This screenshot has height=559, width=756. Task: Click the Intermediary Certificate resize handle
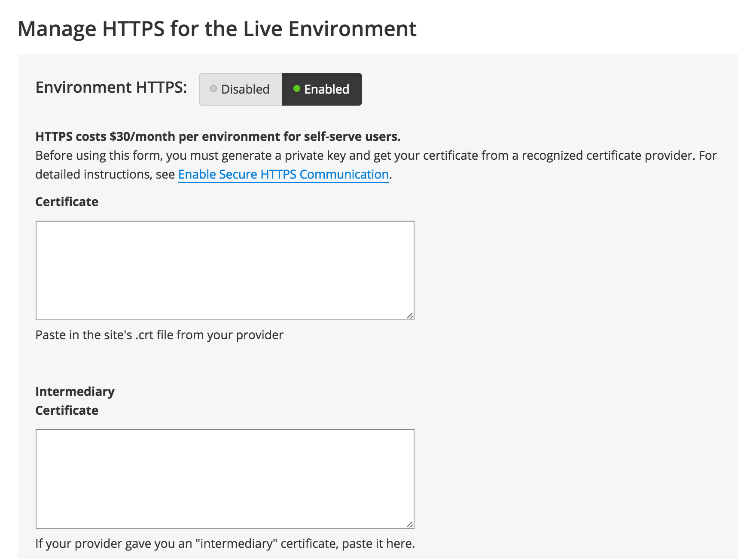(410, 525)
